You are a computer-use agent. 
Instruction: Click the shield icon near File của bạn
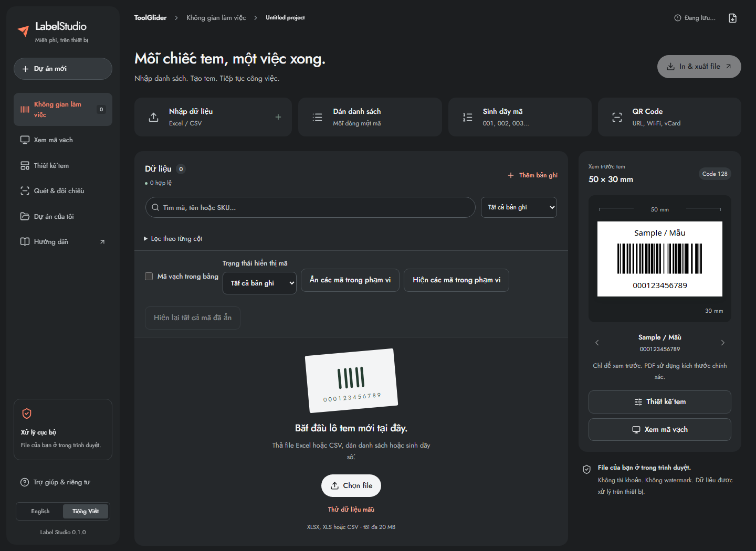pos(587,469)
